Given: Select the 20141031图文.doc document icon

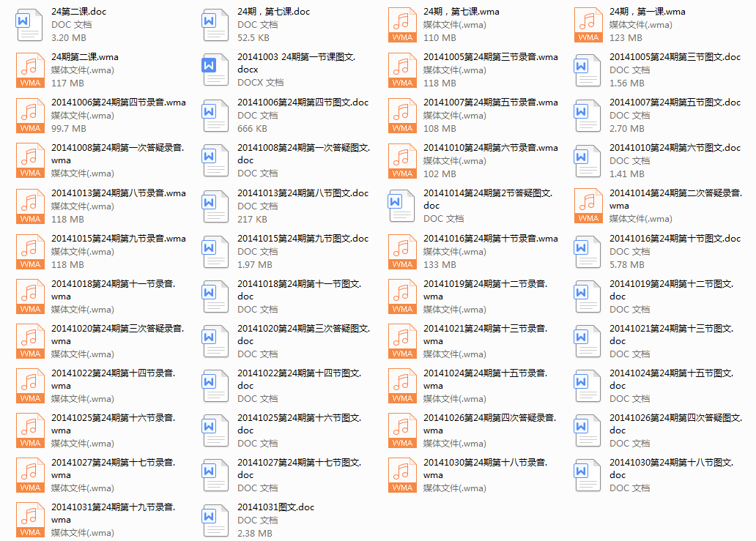Looking at the screenshot, I should 216,520.
